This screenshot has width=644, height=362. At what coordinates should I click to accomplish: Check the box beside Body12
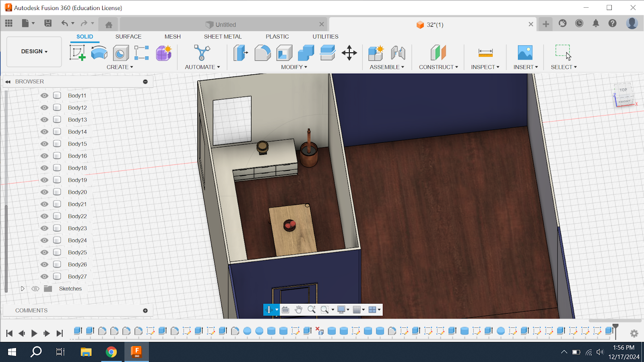pos(57,107)
